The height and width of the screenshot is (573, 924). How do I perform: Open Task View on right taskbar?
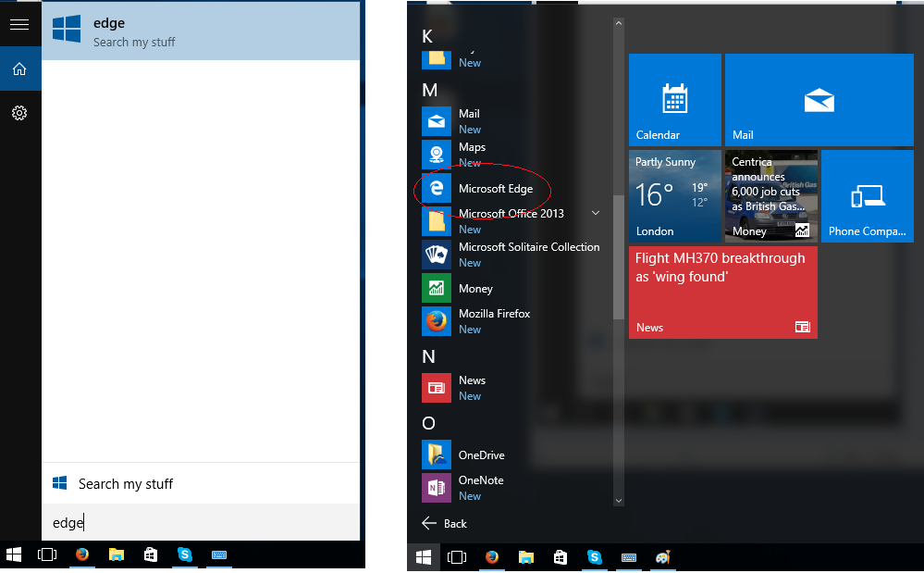tap(457, 557)
